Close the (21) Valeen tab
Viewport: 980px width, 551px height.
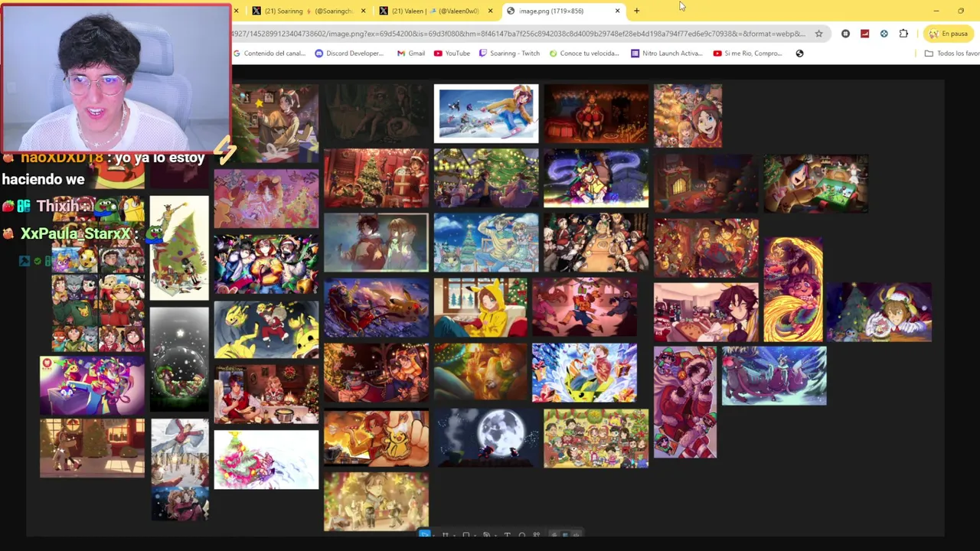point(490,11)
